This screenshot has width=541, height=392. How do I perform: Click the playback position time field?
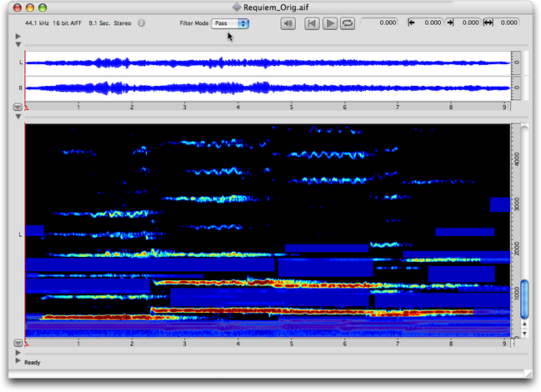tap(379, 23)
